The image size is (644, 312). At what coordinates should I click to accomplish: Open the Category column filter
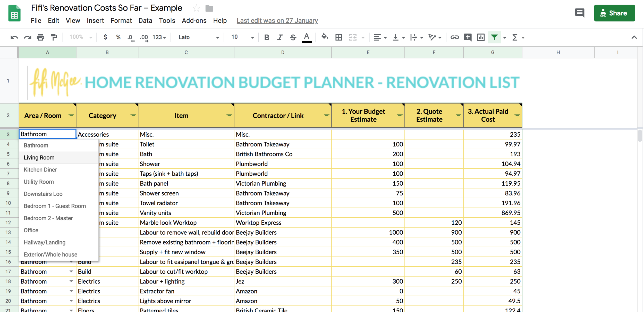(133, 116)
